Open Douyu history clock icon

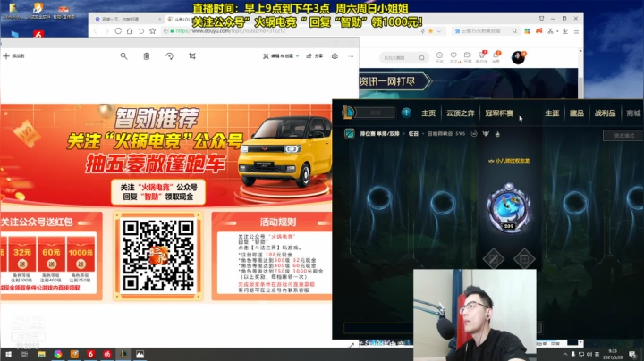[x=439, y=57]
